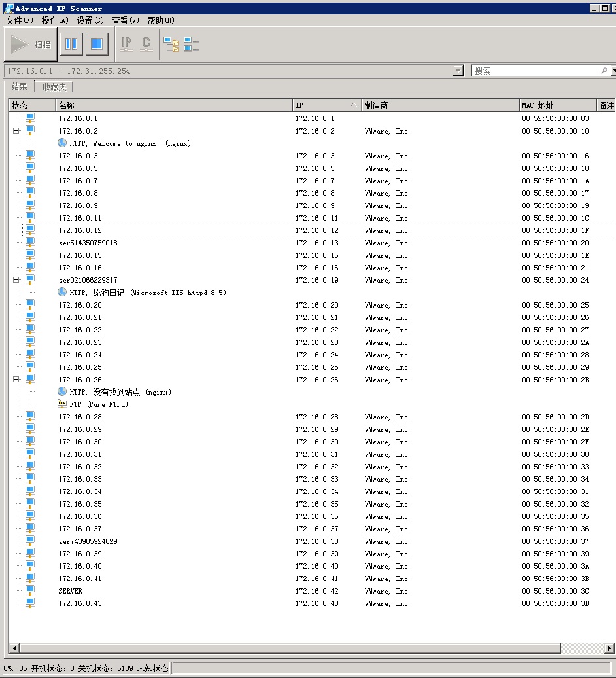Start the scan with the 扫描 button
The height and width of the screenshot is (678, 616).
(30, 44)
